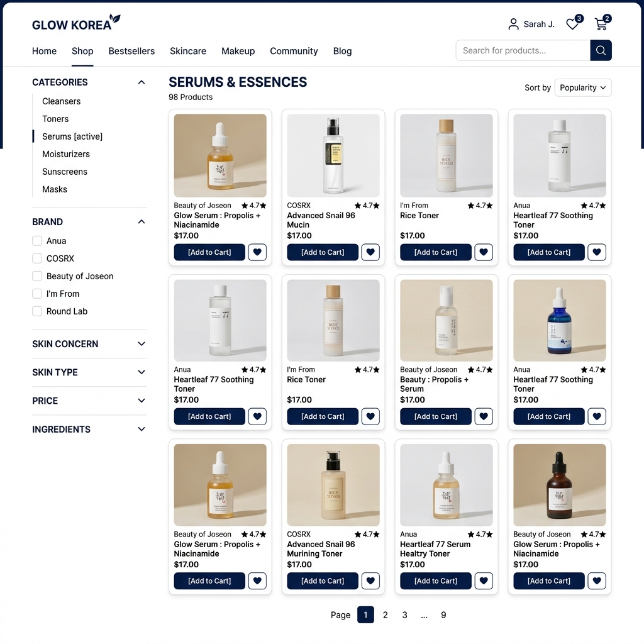Wishlist heart for Advanced Snail 96 Murining Toner

(370, 580)
